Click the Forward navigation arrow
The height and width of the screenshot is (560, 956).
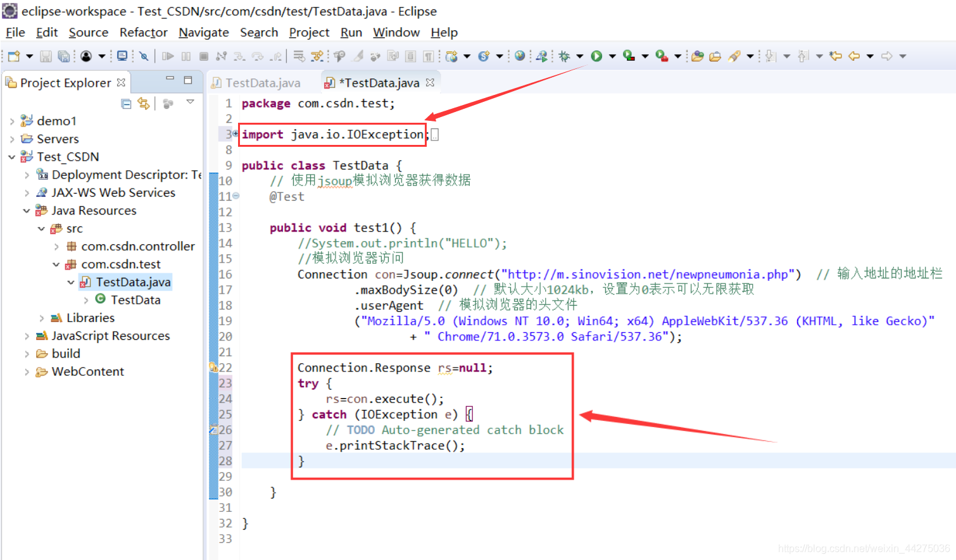click(887, 56)
